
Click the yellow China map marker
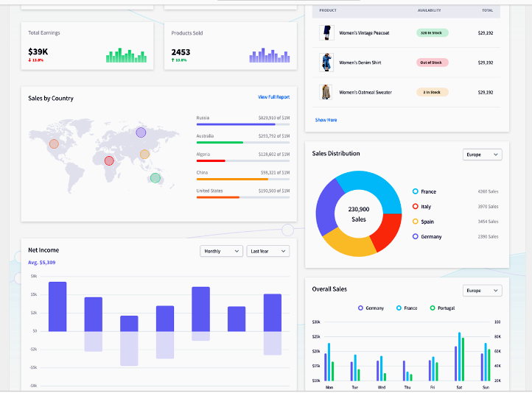144,154
